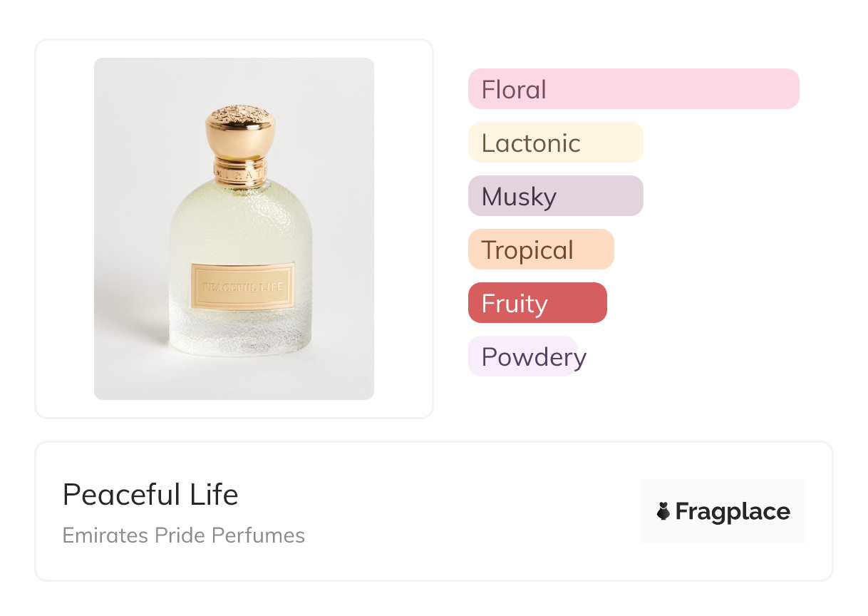Click the word Powdery in the accord list
Image resolution: width=868 pixels, height=616 pixels.
(x=534, y=356)
